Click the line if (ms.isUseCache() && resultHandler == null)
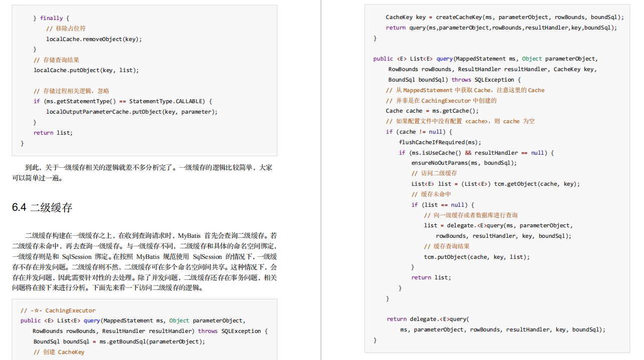 pos(476,153)
